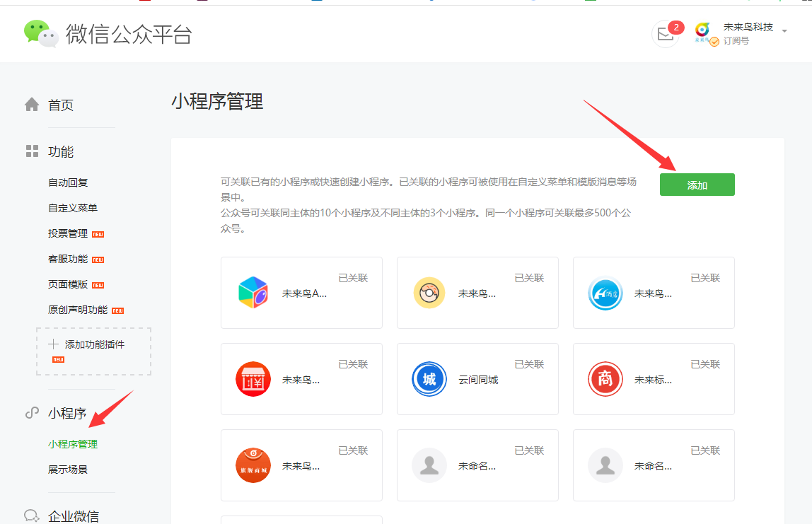Image resolution: width=812 pixels, height=524 pixels.
Task: Click the 云间同城 mini program name
Action: click(478, 380)
